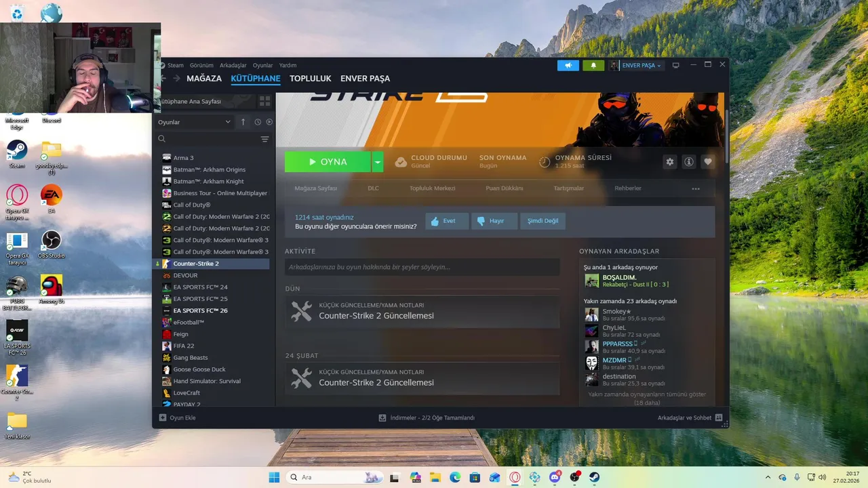868x488 pixels.
Task: Add Counter-Strike 2 to favorites with heart icon
Action: coord(708,162)
